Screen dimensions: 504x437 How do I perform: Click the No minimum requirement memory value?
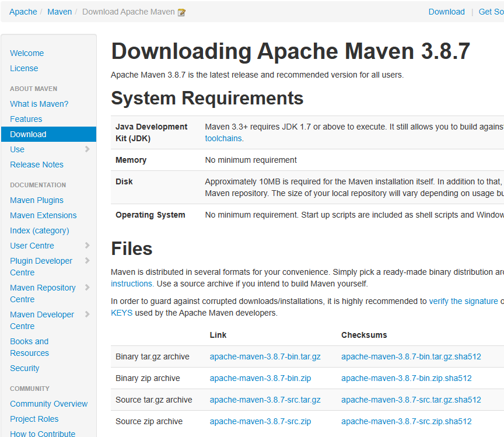coord(251,160)
